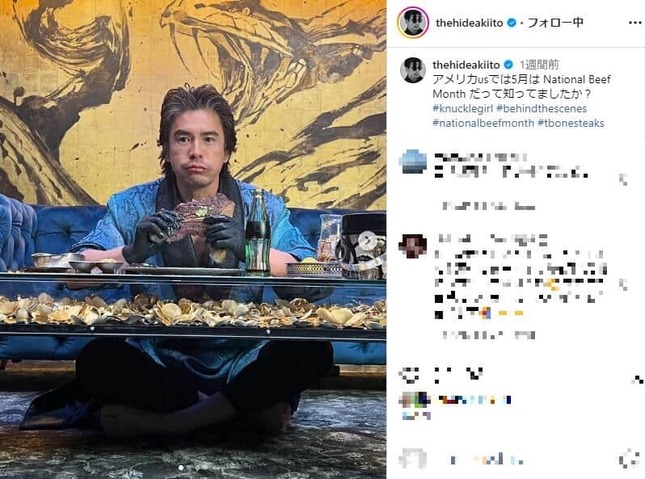Screen dimensions: 645x479
Task: Open the #knucklegirl hashtag
Action: [463, 109]
